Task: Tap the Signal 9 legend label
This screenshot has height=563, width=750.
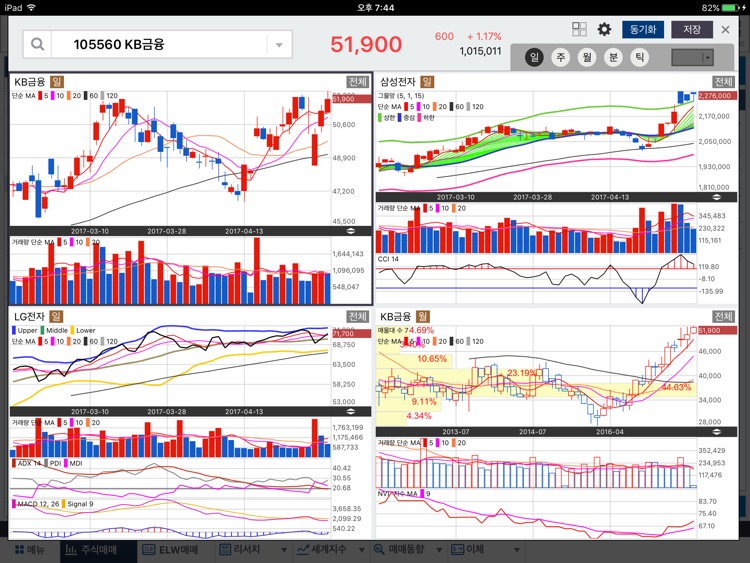Action: (80, 504)
